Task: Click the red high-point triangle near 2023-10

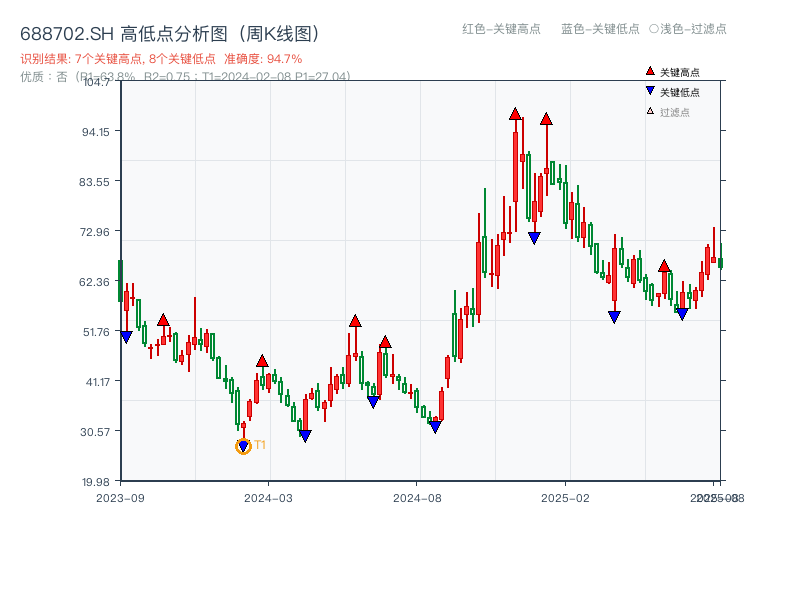Action: pos(164,319)
